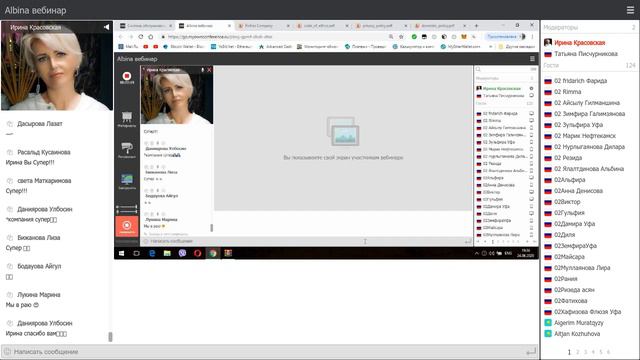This screenshot has width=640, height=360.
Task: Select moderator Ирина Красовская in the participant list
Action: tap(580, 42)
